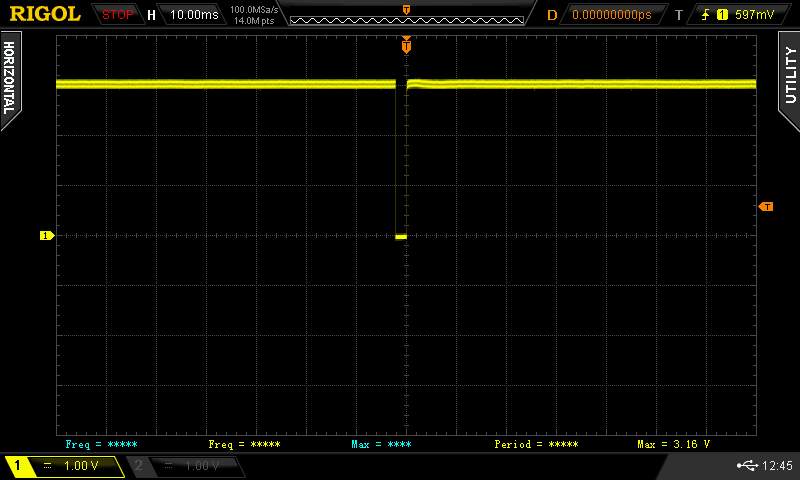Edit the 0.00000000ps delay value
The image size is (800, 480).
point(611,15)
